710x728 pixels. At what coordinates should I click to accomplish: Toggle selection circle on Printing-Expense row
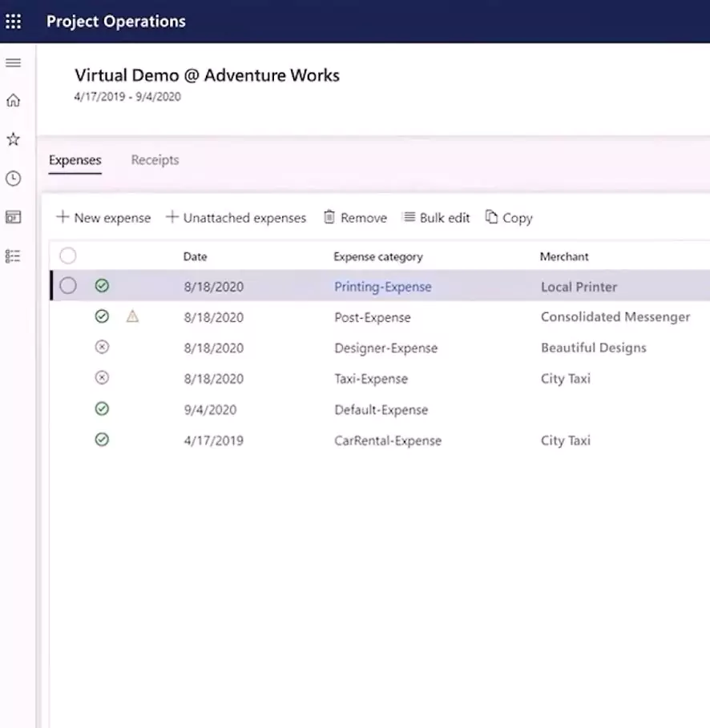(x=68, y=286)
